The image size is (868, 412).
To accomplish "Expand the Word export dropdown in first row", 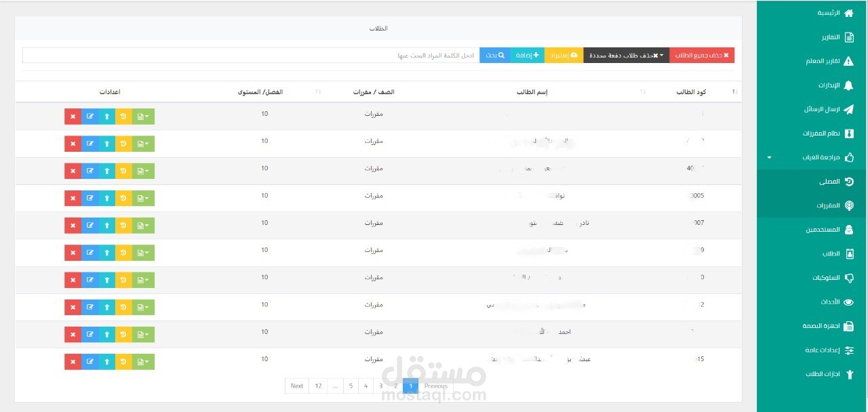I will coord(142,116).
